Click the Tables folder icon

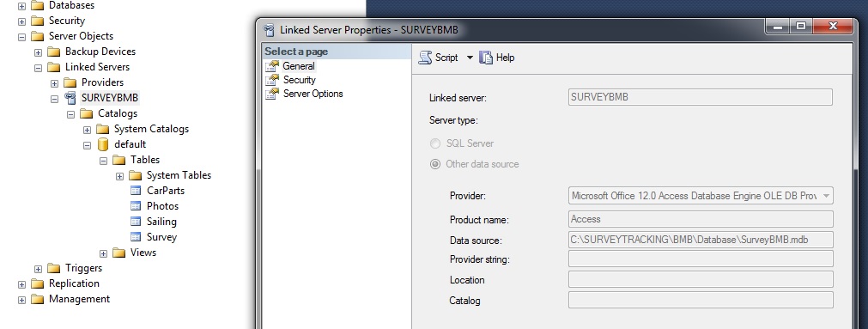(119, 161)
